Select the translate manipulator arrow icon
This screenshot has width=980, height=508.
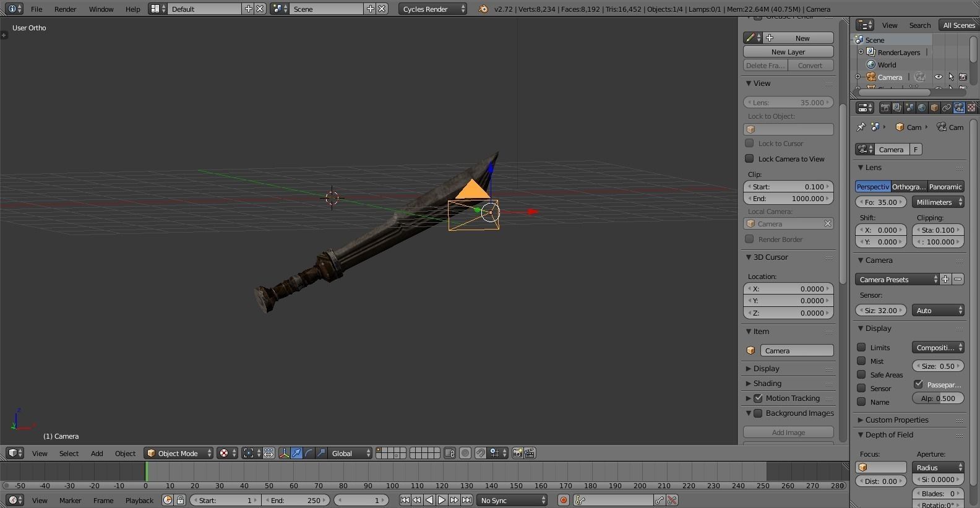(x=296, y=453)
